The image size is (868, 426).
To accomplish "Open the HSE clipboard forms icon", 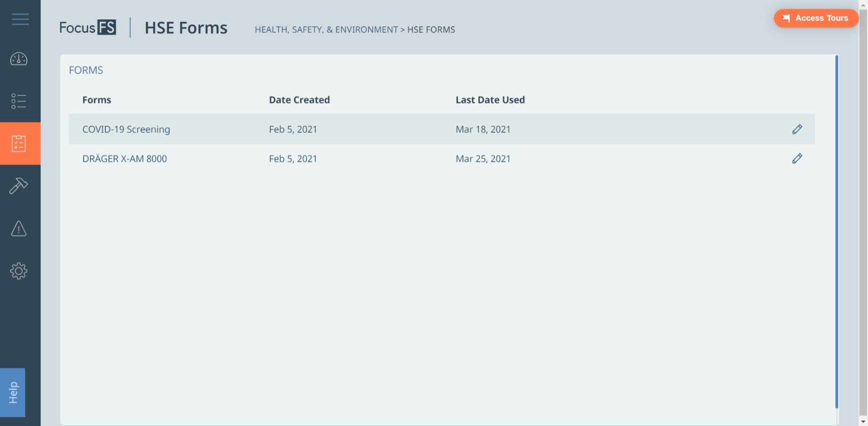I will point(19,143).
